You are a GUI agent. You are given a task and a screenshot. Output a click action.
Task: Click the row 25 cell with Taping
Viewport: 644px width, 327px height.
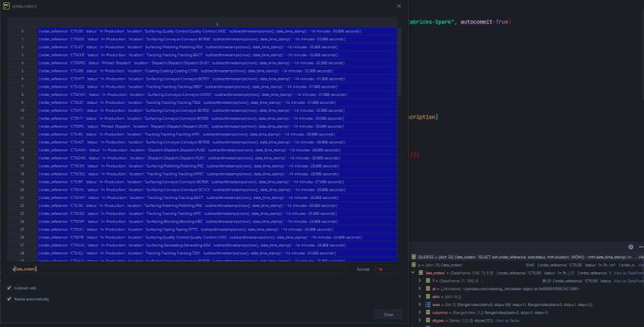coord(217,230)
